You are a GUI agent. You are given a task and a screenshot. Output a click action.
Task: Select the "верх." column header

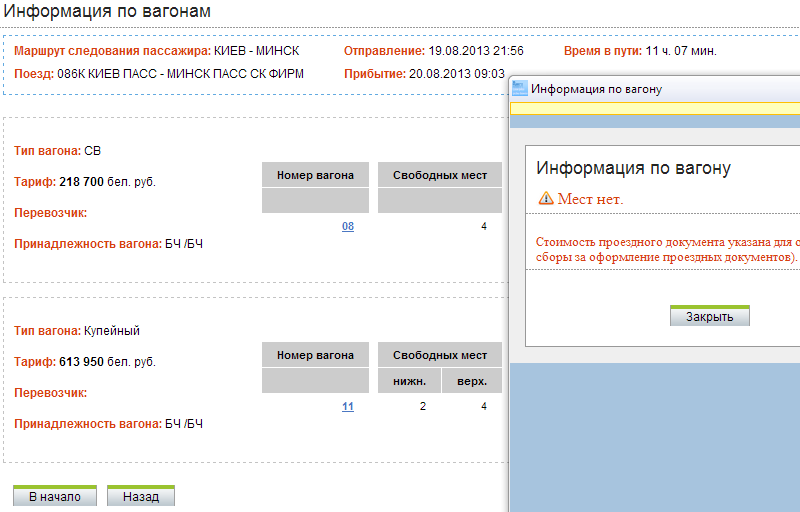pyautogui.click(x=471, y=381)
